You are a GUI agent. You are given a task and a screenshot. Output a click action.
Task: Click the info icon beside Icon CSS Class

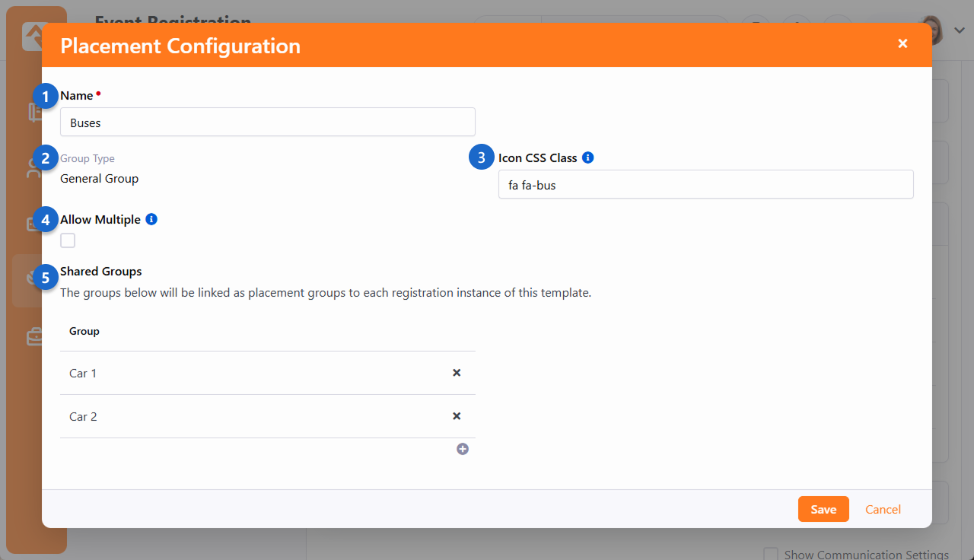[587, 158]
